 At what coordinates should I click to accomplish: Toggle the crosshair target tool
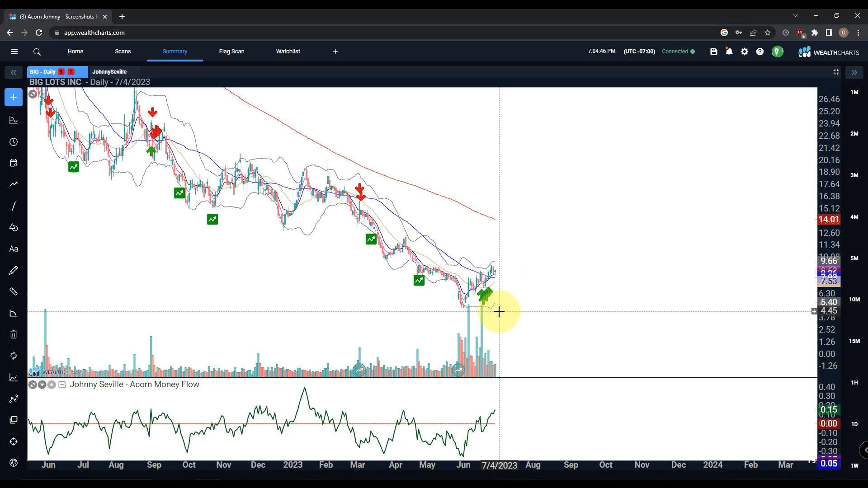(x=14, y=441)
